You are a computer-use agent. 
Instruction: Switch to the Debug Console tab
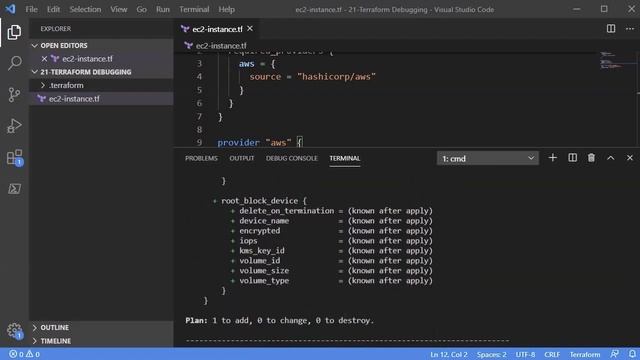(x=291, y=158)
